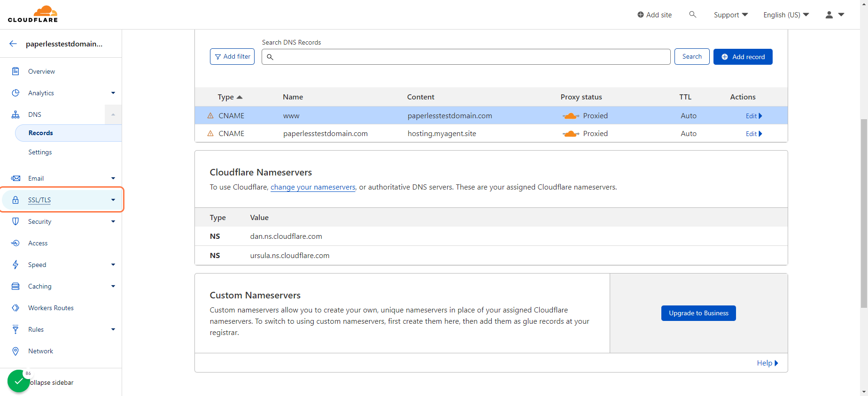Click the Cloudflare logo
Viewport: 868px width, 396px height.
(33, 14)
